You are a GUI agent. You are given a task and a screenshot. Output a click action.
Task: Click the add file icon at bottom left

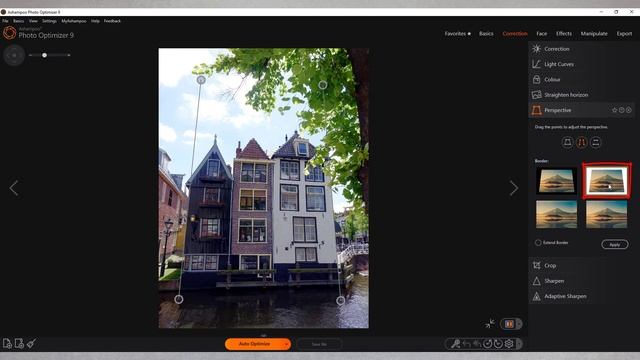point(7,344)
